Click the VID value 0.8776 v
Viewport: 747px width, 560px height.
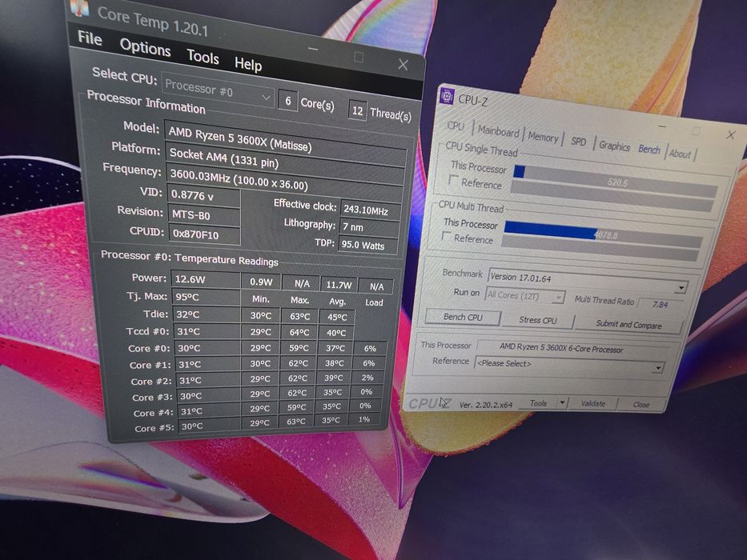tap(203, 196)
